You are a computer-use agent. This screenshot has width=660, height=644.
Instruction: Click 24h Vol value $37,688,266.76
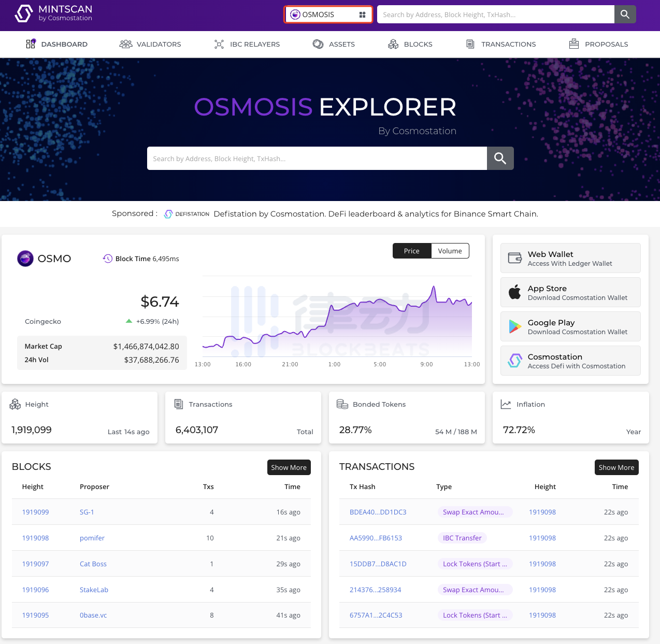click(x=152, y=360)
